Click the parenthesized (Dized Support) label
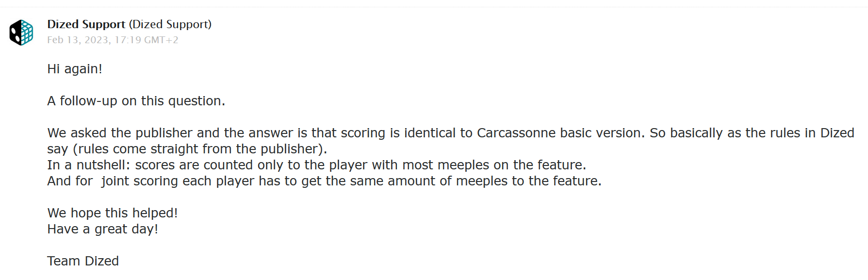 click(x=170, y=24)
